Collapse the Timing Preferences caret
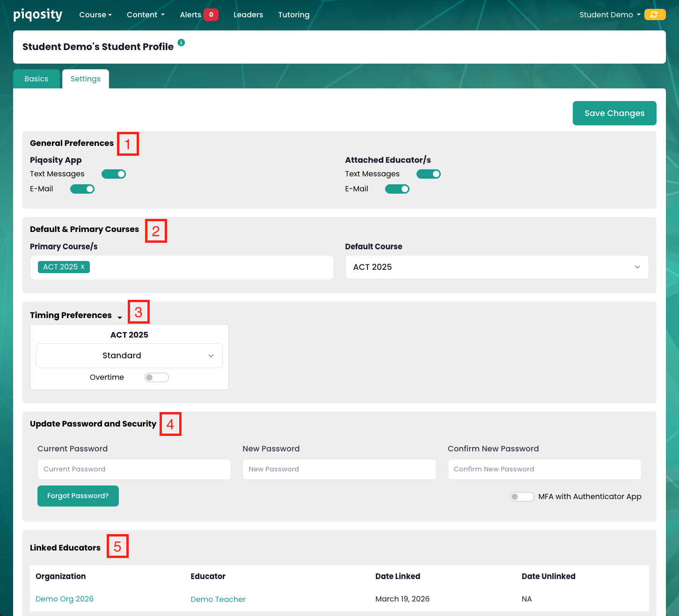This screenshot has width=679, height=616. pyautogui.click(x=120, y=318)
